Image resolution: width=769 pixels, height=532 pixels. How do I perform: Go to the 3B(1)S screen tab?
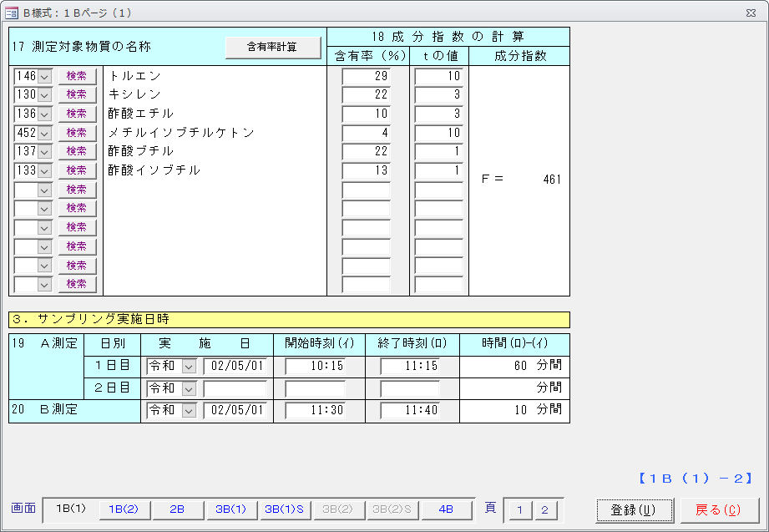click(284, 509)
